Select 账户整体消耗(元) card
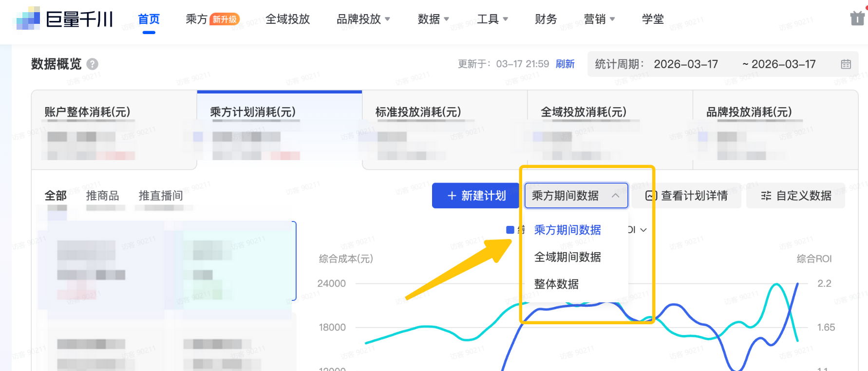This screenshot has width=868, height=371. pos(114,130)
